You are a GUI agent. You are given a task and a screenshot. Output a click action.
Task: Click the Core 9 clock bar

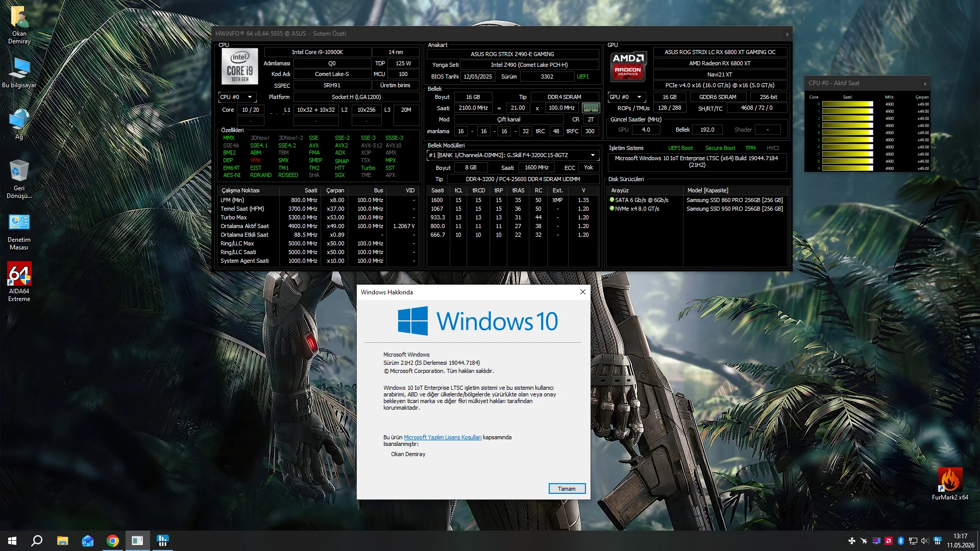(847, 168)
